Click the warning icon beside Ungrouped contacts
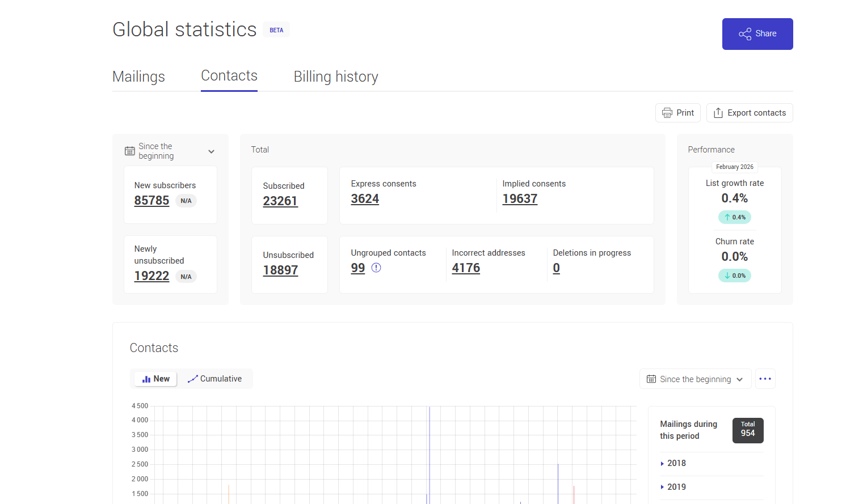This screenshot has width=863, height=504. point(376,267)
